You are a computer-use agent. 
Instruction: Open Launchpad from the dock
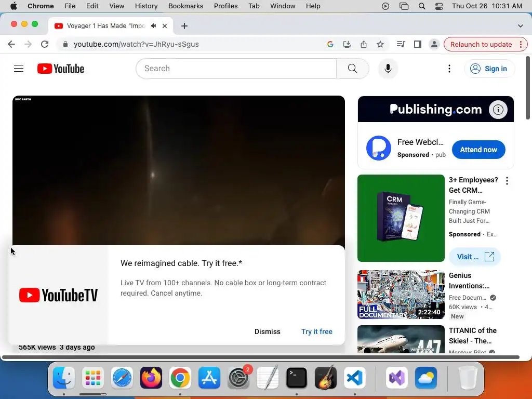(93, 378)
